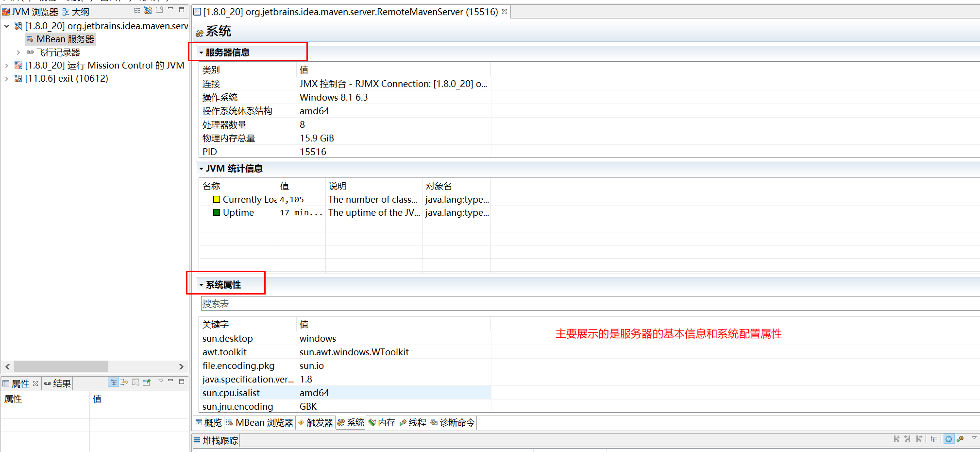Collapse the org.jetbrains.idea.maven.server tree node
Image resolution: width=980 pixels, height=452 pixels.
pyautogui.click(x=6, y=26)
